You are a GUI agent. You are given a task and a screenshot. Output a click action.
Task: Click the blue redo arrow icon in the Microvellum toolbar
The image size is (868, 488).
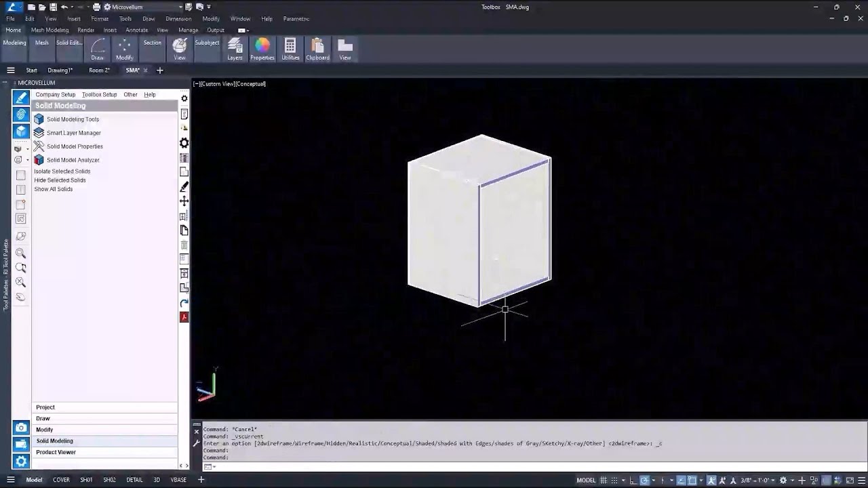tap(184, 303)
